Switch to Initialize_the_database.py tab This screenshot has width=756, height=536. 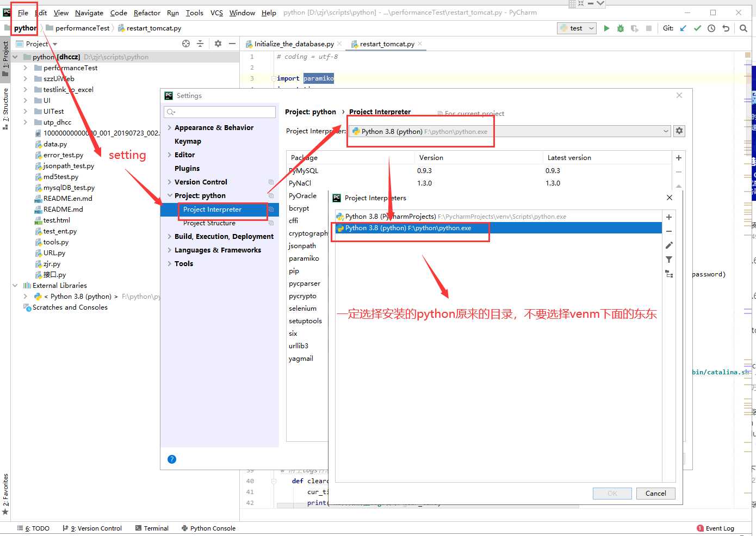click(294, 44)
